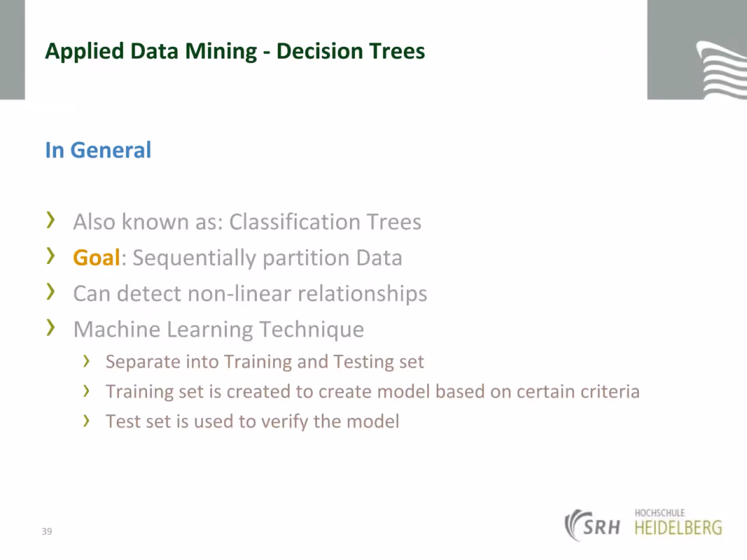Click the 'HOCHSCHULE HEIDELBERG' text in logo

click(678, 522)
